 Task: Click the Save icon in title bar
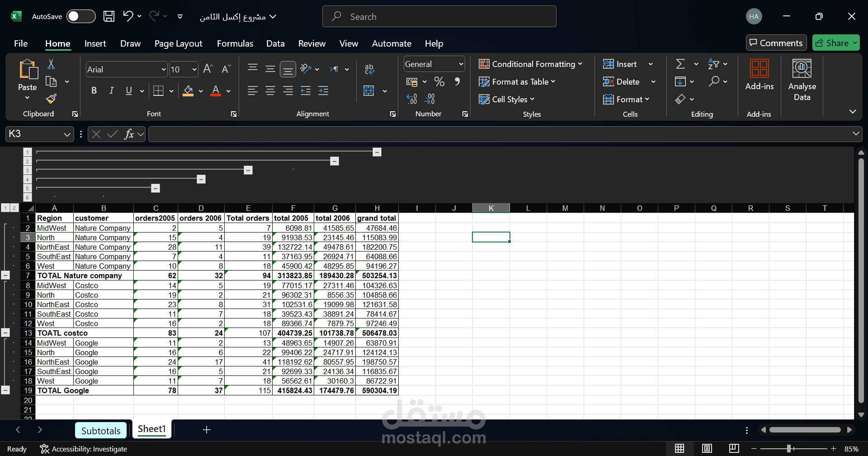point(109,16)
